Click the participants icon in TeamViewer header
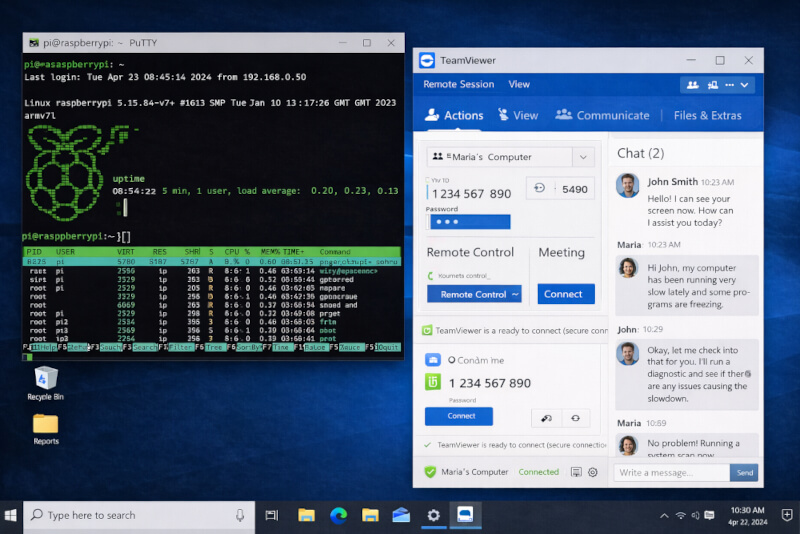The height and width of the screenshot is (534, 800). 692,85
